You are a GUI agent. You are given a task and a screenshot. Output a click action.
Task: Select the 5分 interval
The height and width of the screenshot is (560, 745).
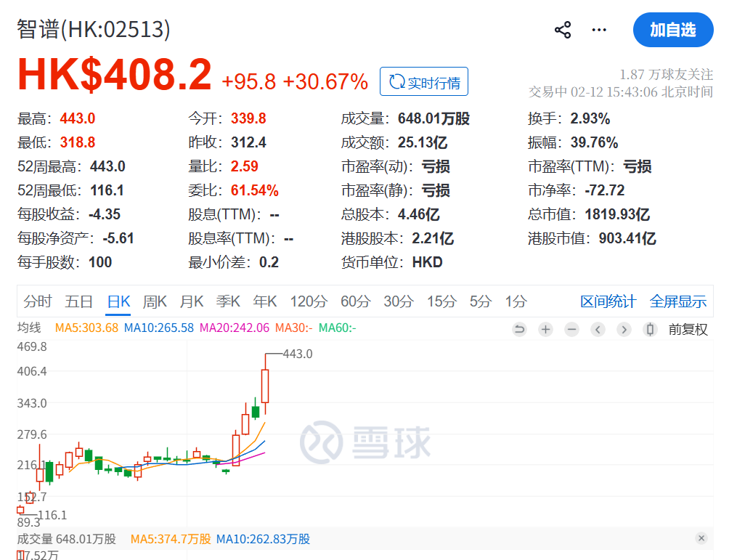pyautogui.click(x=479, y=301)
